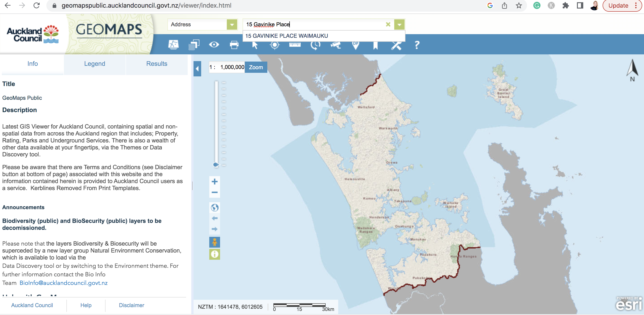Viewport: 644px width, 315px height.
Task: Bookmark this page with the star
Action: tap(519, 5)
